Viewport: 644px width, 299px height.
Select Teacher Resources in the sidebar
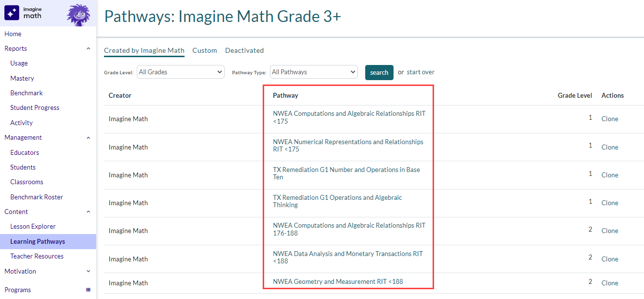coord(36,256)
